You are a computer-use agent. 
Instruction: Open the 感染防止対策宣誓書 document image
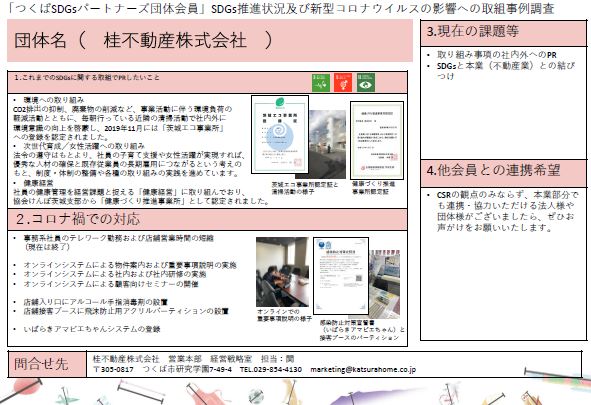pyautogui.click(x=341, y=276)
